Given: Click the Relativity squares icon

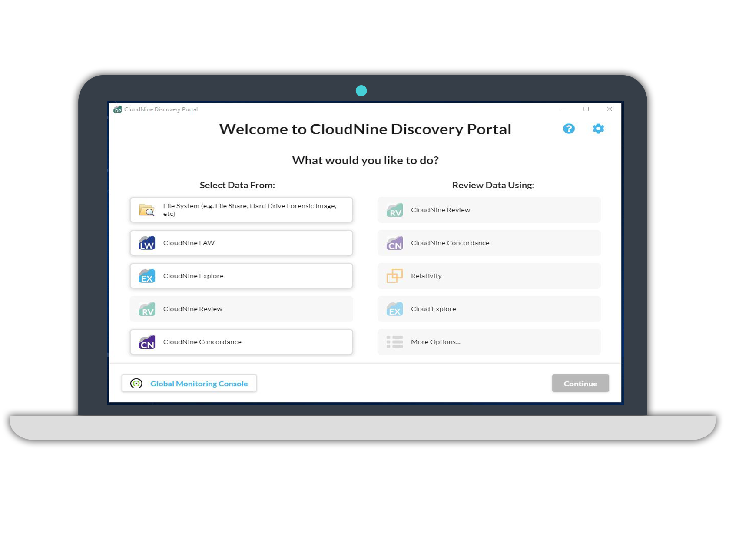Looking at the screenshot, I should pos(394,276).
